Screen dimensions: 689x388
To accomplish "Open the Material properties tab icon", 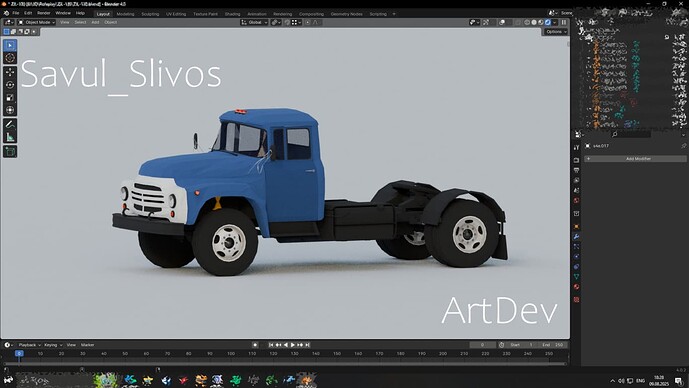I will click(x=577, y=287).
